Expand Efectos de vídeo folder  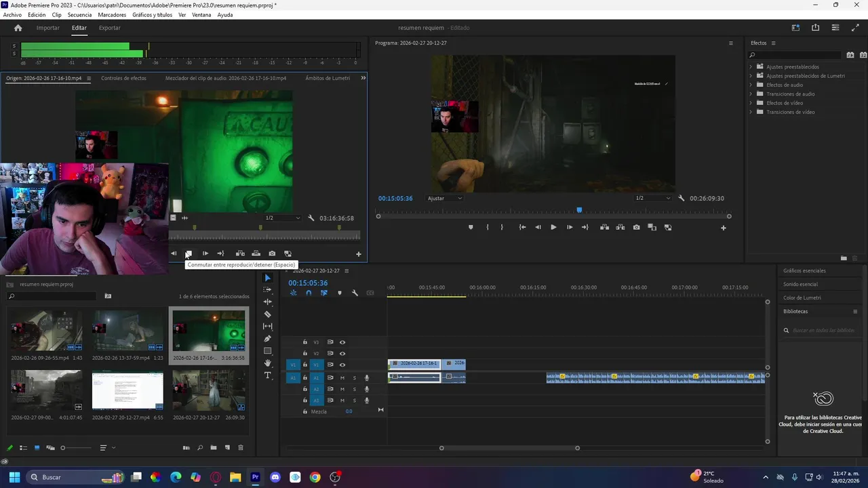tap(751, 103)
